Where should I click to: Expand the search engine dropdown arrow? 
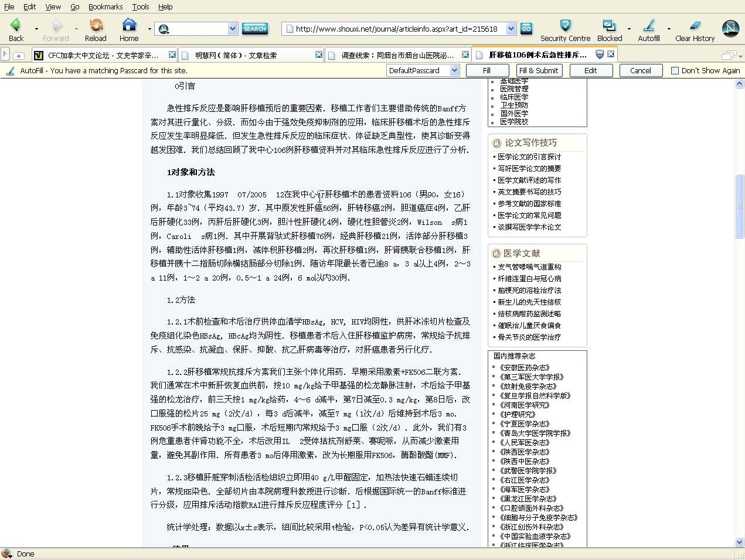(x=232, y=28)
